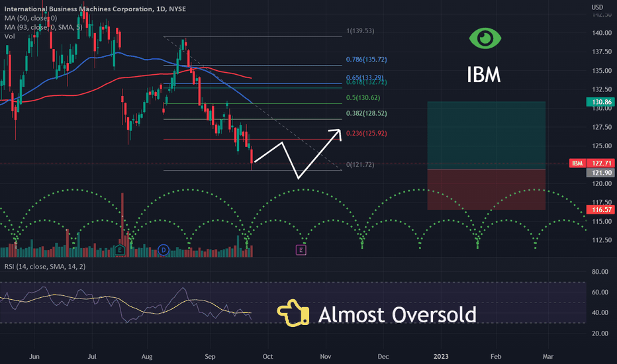
Task: Select the MA (50, close, 0) indicator legend
Action: click(30, 18)
